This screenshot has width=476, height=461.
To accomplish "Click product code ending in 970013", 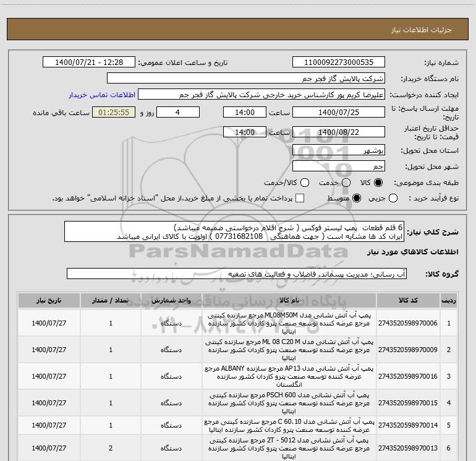I will coord(408,448).
